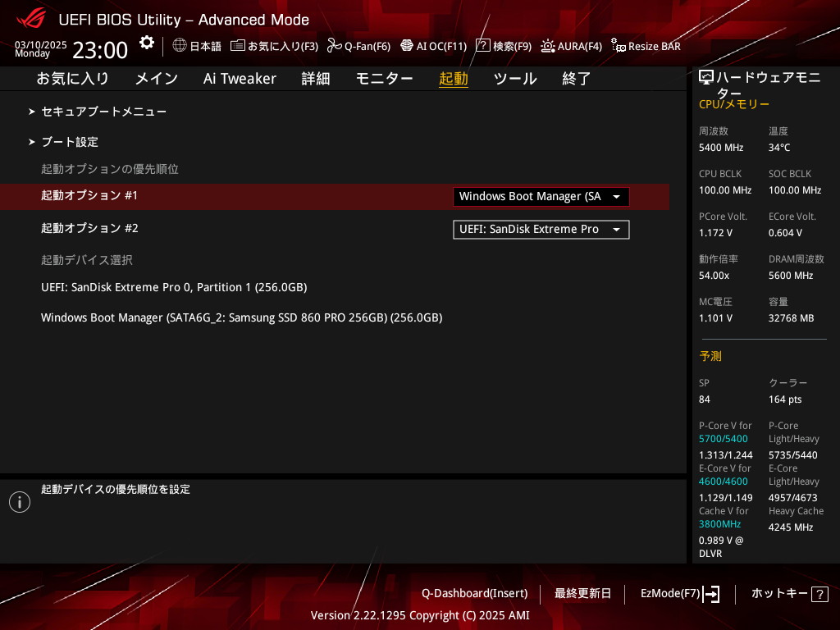Expand ブート設定 submenu
The image size is (840, 630).
(x=70, y=142)
